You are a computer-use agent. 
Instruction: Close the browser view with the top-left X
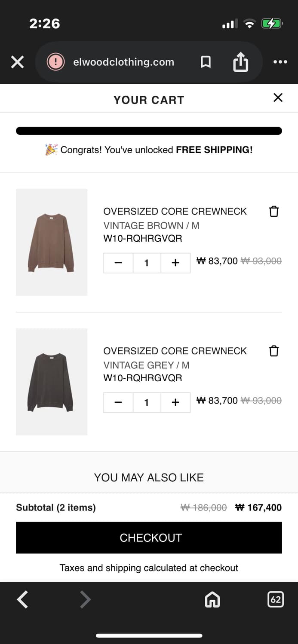(x=17, y=62)
